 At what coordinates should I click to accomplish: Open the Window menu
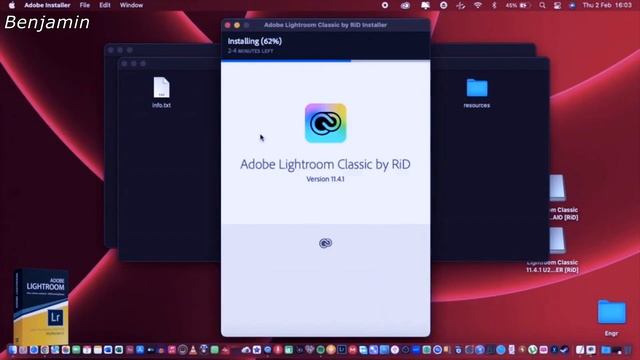pos(131,5)
